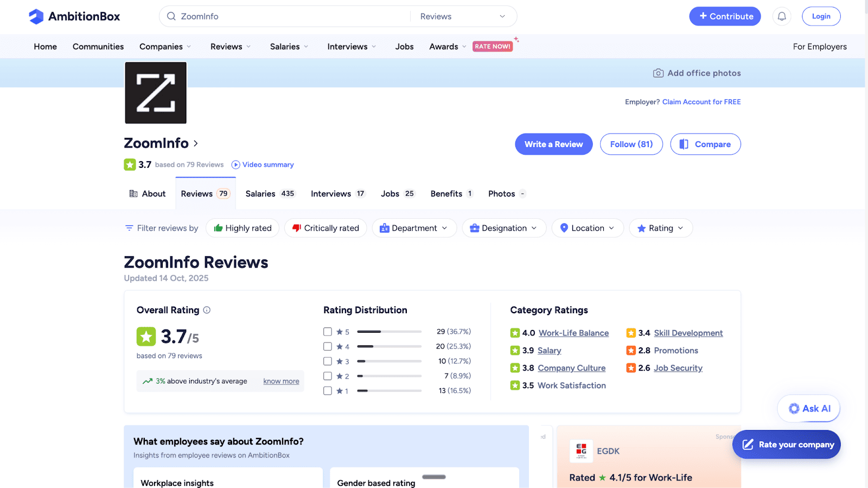Image resolution: width=868 pixels, height=488 pixels.
Task: Open the notifications bell icon
Action: tap(782, 16)
